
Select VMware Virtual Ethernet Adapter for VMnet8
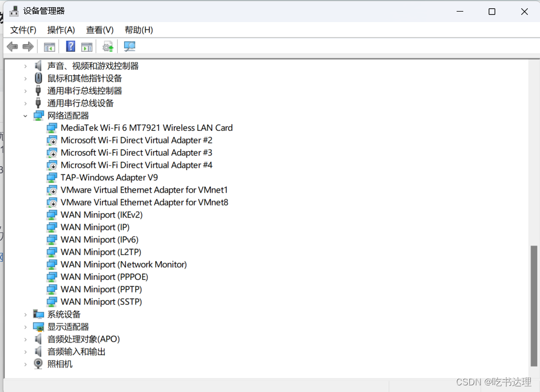(x=144, y=202)
